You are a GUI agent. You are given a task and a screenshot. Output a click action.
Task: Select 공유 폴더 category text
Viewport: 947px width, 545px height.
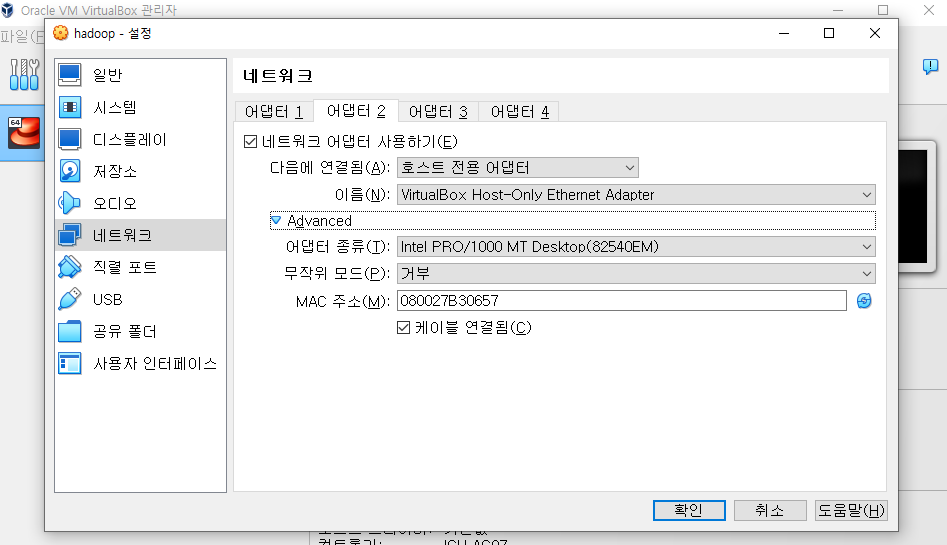coord(124,331)
